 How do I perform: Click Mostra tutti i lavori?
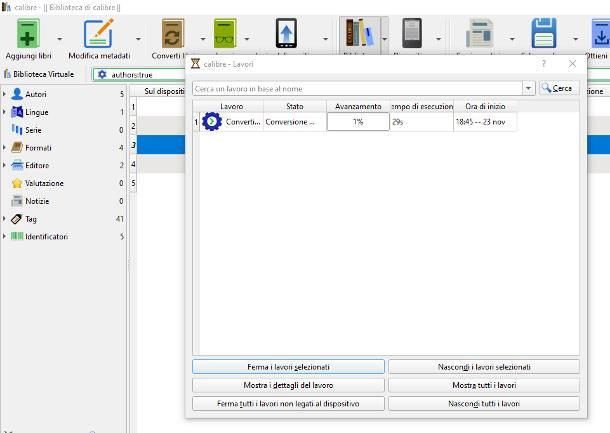(x=484, y=385)
